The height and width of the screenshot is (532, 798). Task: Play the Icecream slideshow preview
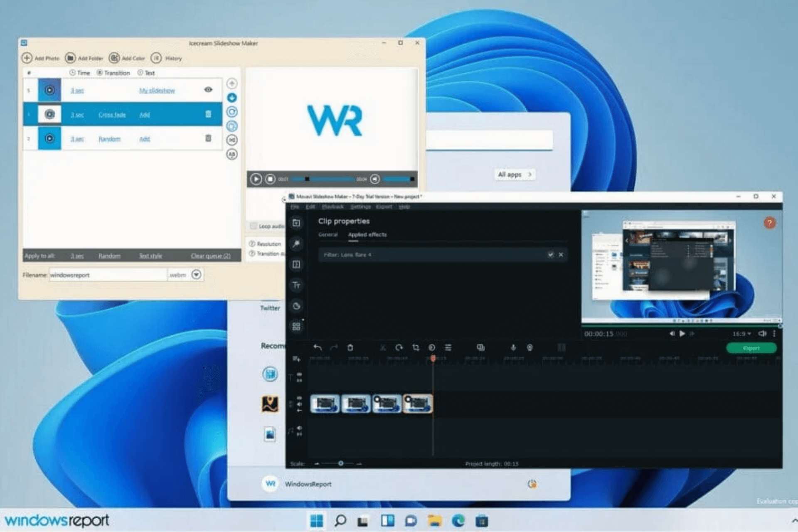tap(256, 179)
